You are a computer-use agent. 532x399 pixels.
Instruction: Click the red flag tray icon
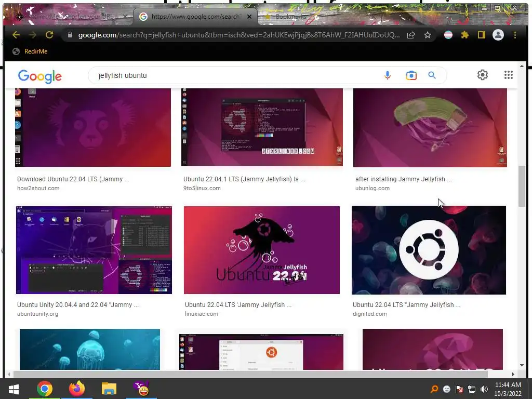click(459, 389)
